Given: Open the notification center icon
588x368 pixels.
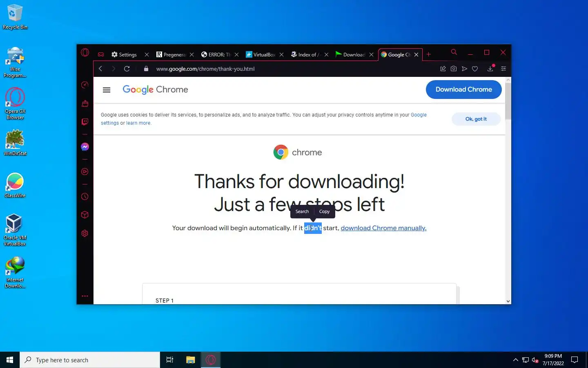Looking at the screenshot, I should [575, 360].
